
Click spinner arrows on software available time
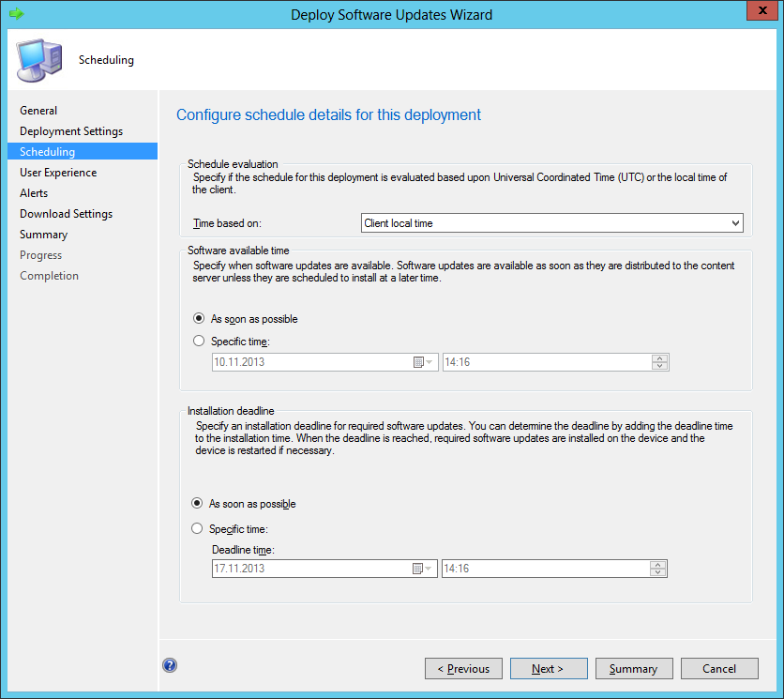tap(659, 362)
